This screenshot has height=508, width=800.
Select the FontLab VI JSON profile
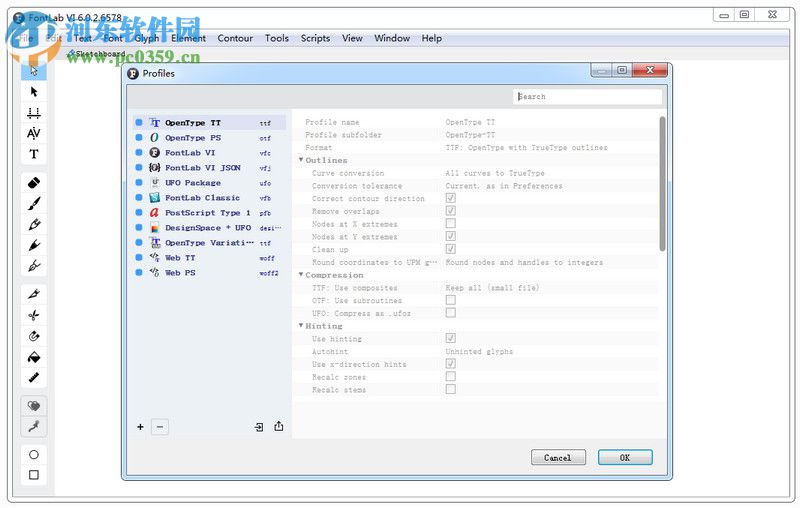[x=209, y=167]
